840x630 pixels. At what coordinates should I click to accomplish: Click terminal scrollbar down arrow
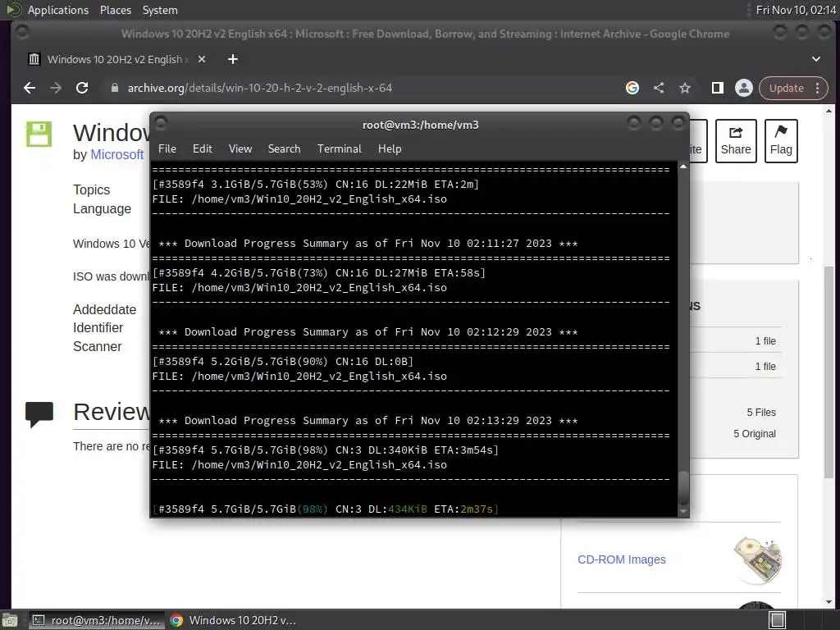tap(683, 512)
